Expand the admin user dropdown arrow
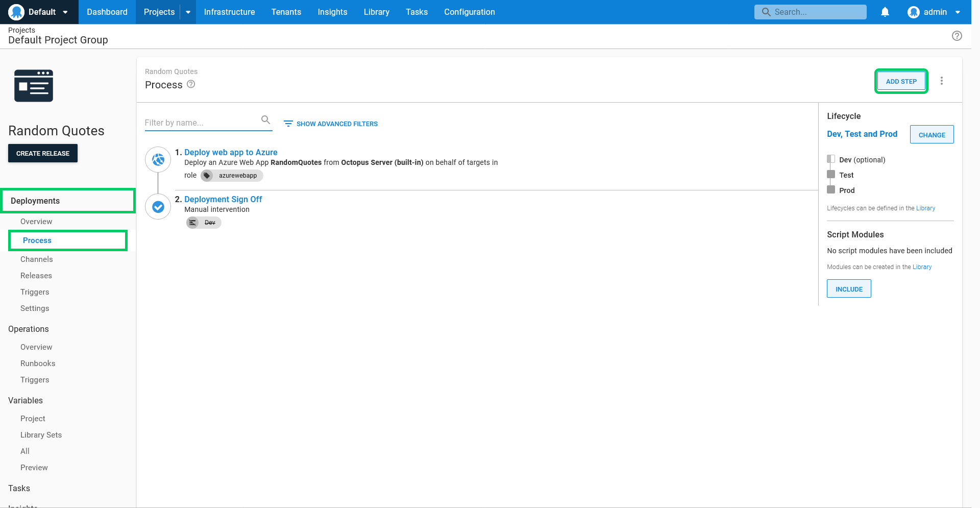The image size is (980, 508). (958, 12)
